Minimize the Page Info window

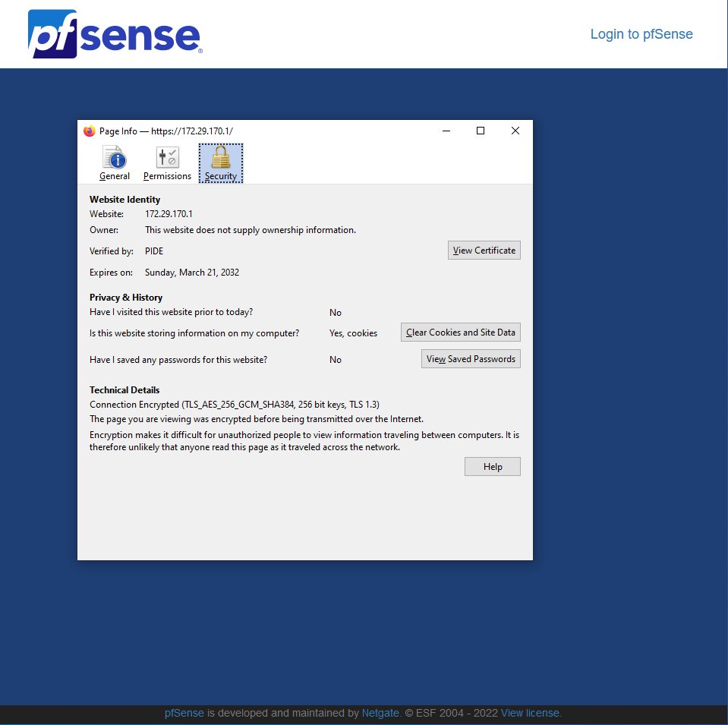[x=446, y=131]
